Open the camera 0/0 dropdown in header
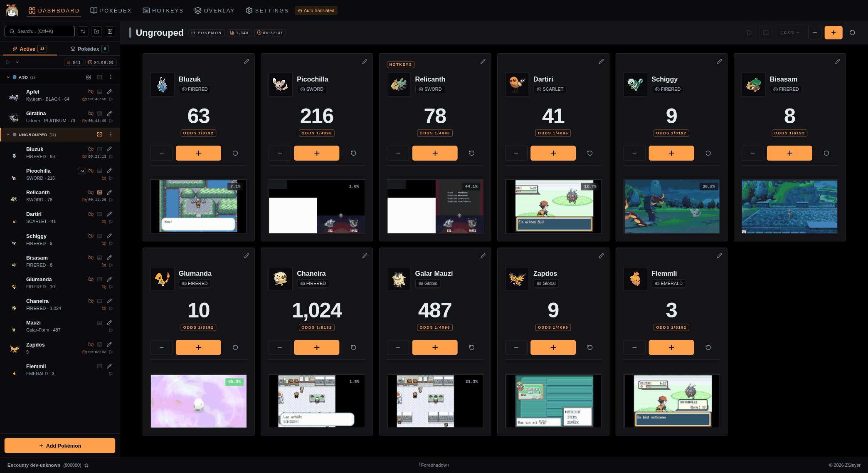The width and height of the screenshot is (868, 473). click(790, 32)
